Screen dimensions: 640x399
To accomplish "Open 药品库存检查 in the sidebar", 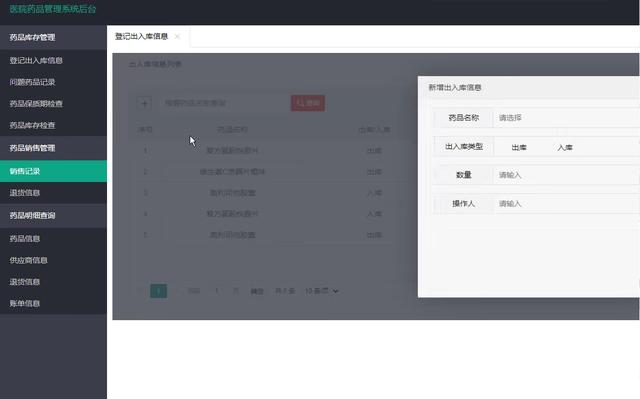I will click(53, 125).
